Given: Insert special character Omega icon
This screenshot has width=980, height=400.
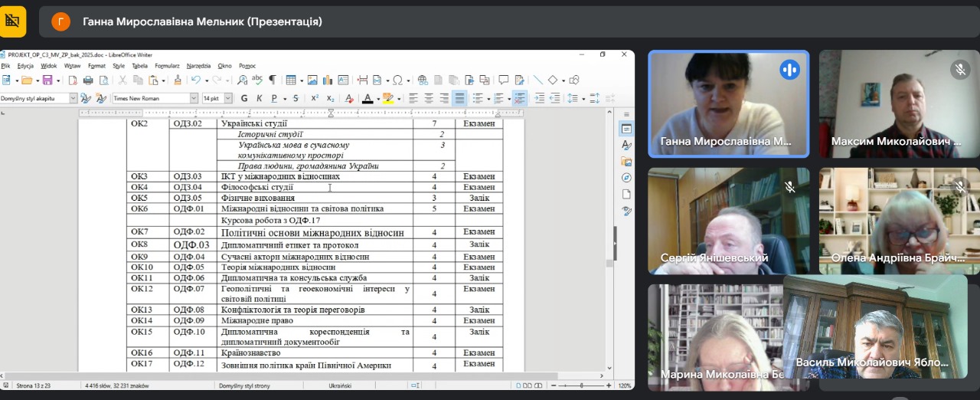Looking at the screenshot, I should coord(397,80).
